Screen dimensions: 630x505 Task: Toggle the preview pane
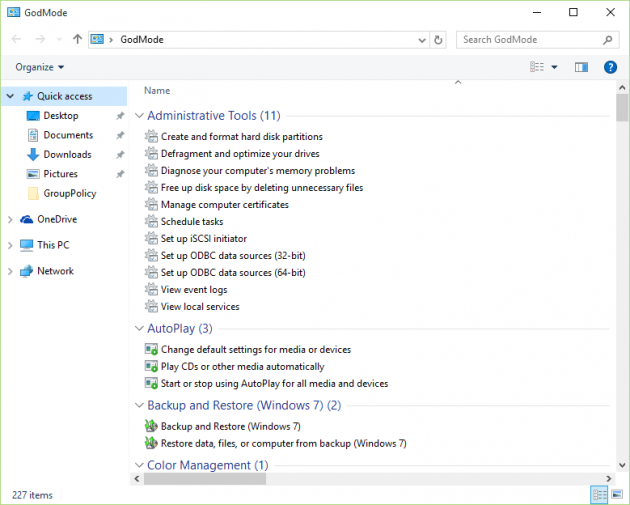tap(581, 67)
